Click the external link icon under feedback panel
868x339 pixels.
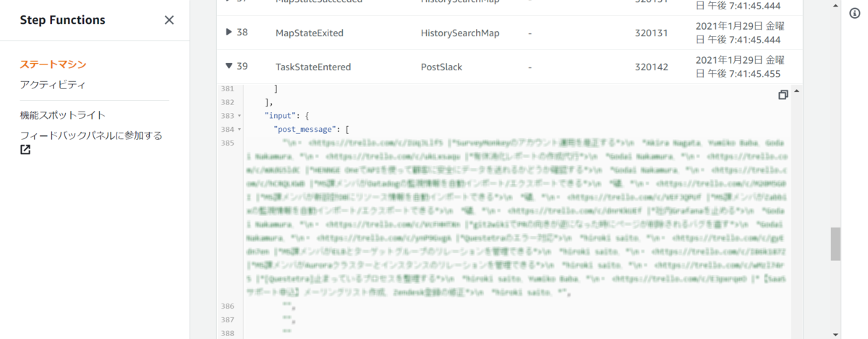coord(25,150)
